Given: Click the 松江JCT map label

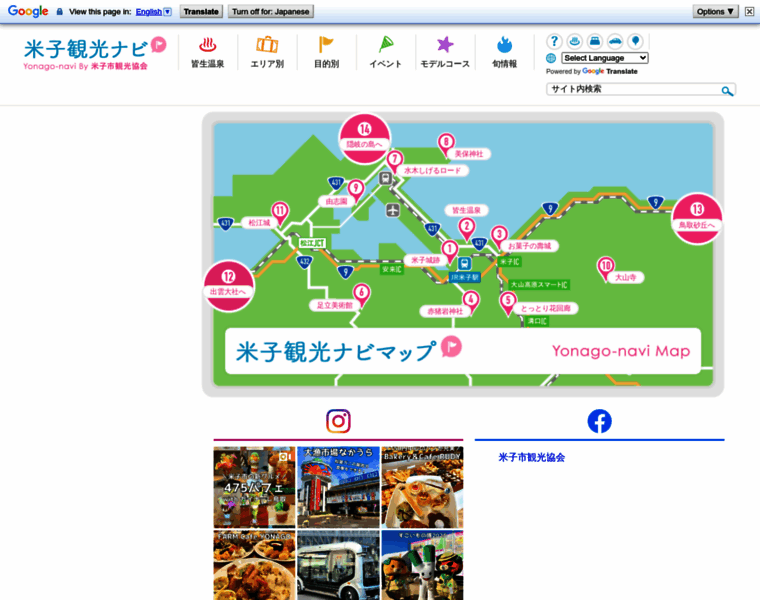Looking at the screenshot, I should point(312,243).
